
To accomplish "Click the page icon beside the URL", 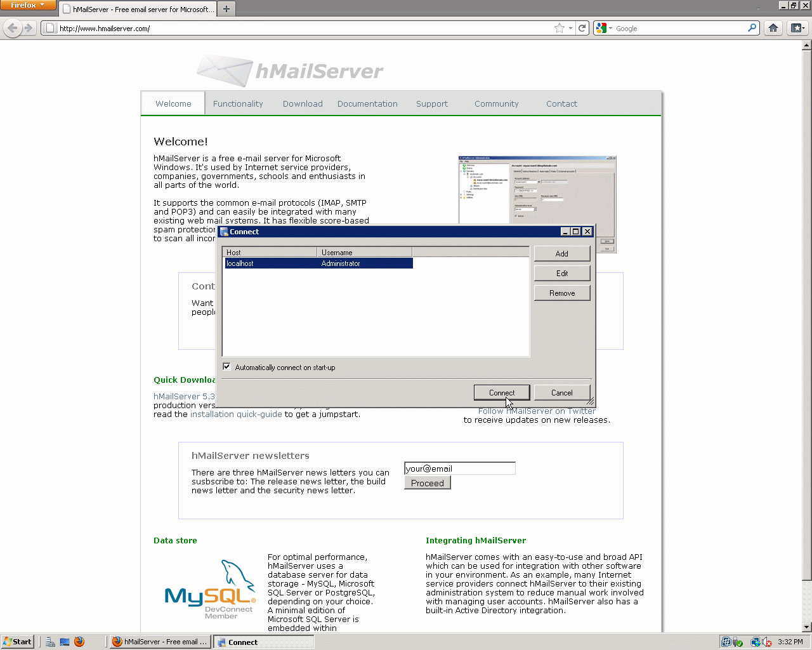I will (51, 28).
